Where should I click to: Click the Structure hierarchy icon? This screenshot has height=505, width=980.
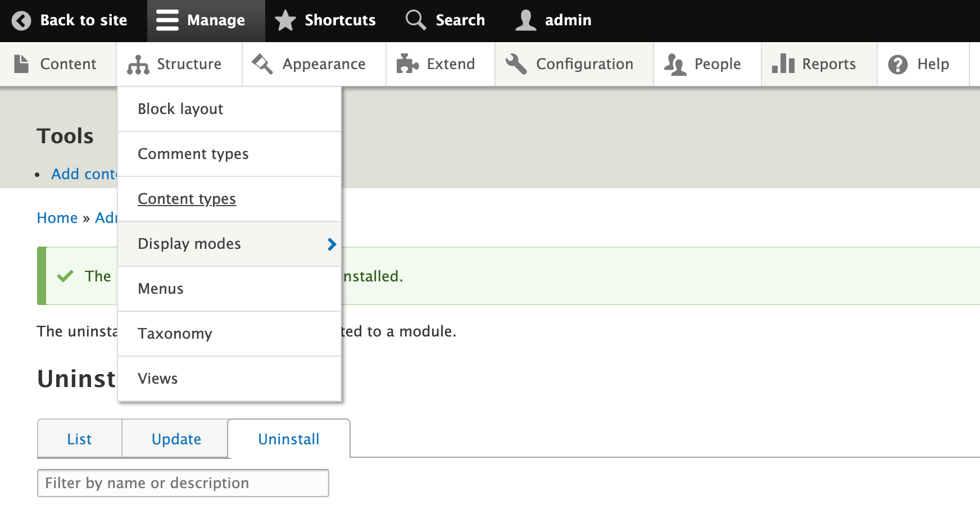point(138,65)
